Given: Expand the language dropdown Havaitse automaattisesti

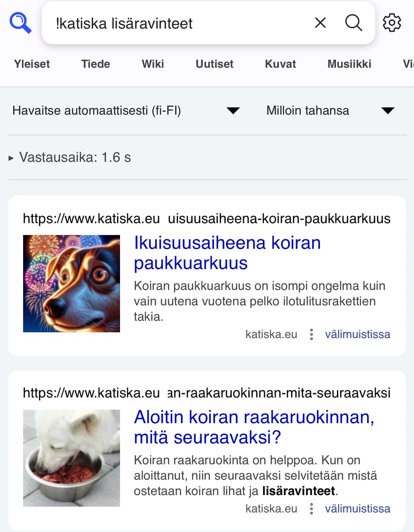Looking at the screenshot, I should tap(126, 111).
